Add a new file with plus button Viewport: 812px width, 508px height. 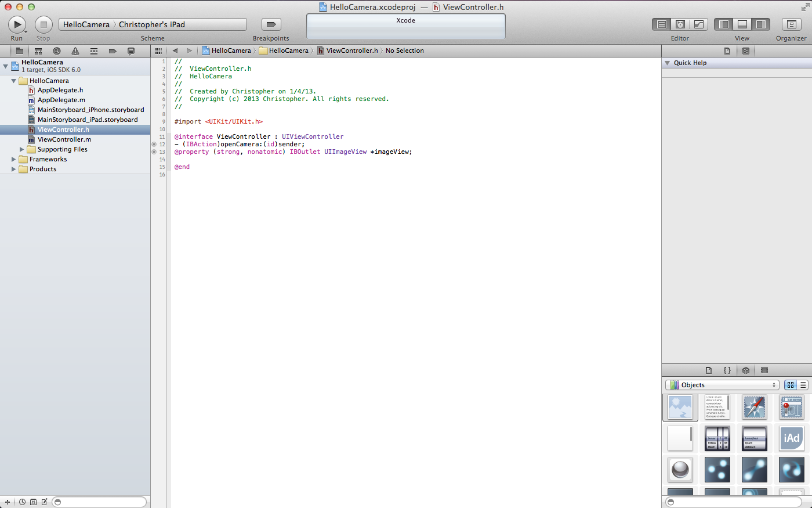point(8,502)
